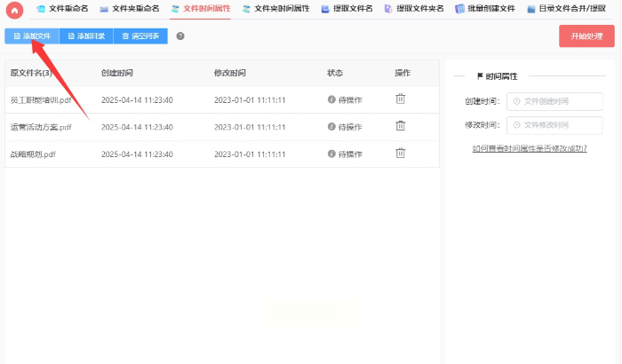This screenshot has height=364, width=622.
Task: Open the 批量创建文件 tab
Action: 484,9
